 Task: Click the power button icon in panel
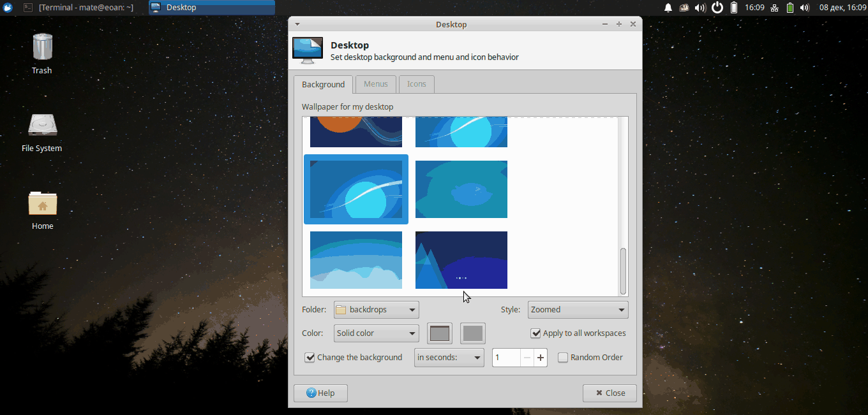[717, 8]
